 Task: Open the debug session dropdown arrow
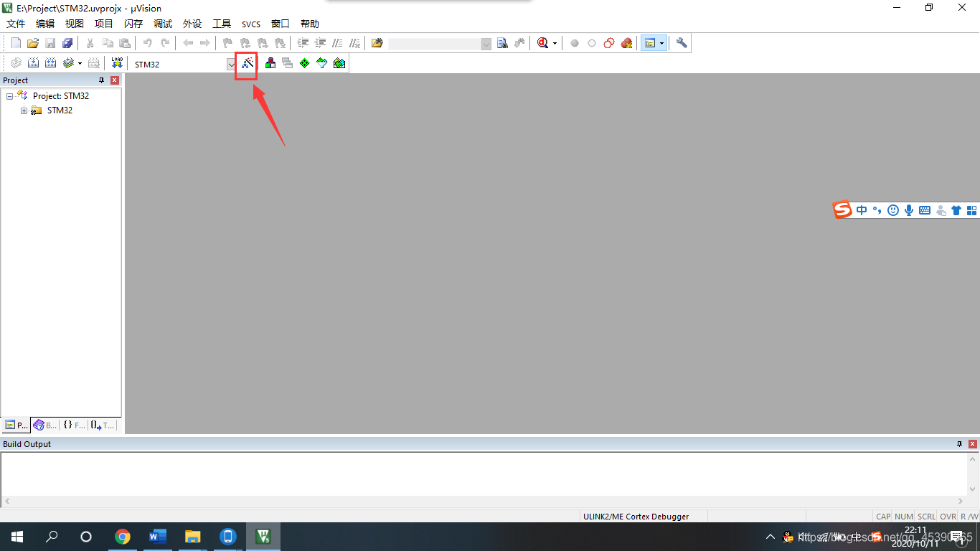[555, 43]
